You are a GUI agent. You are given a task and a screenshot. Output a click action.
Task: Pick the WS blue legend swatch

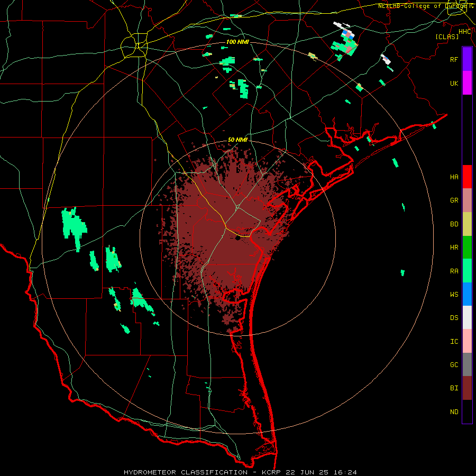point(467,294)
